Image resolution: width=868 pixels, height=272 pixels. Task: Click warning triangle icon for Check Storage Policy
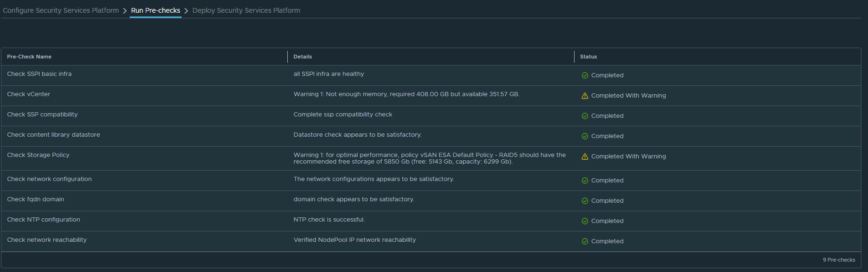pyautogui.click(x=584, y=157)
